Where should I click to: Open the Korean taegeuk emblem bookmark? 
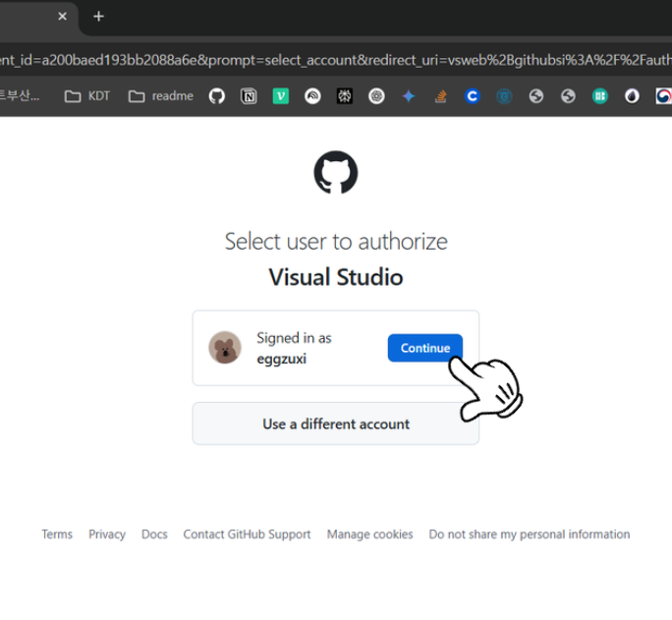pos(663,96)
